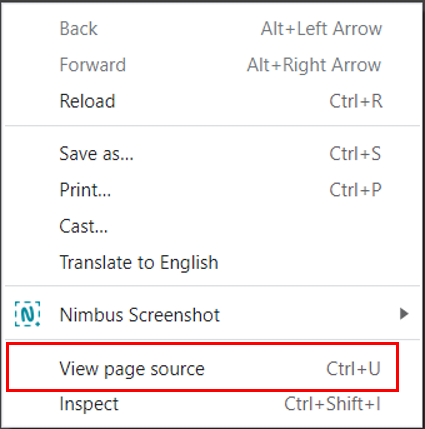425x429 pixels.
Task: Expand the Nimbus Screenshot submenu arrow
Action: [404, 314]
